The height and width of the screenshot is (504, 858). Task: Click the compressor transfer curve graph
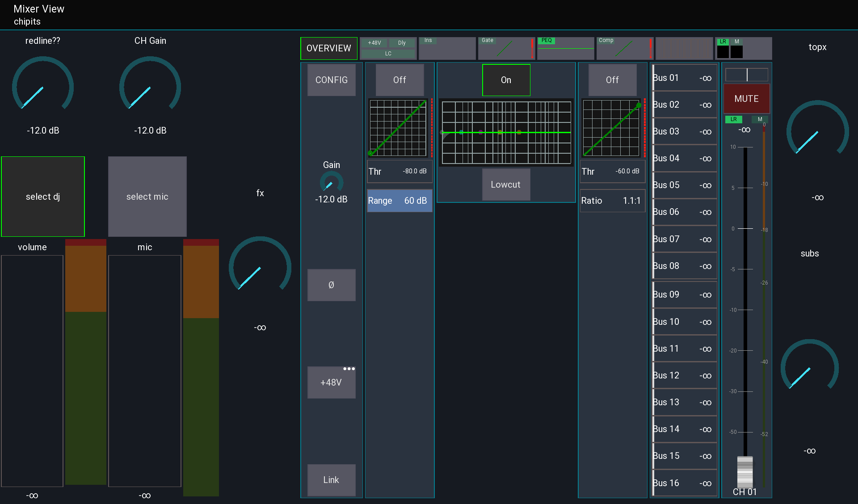click(612, 128)
